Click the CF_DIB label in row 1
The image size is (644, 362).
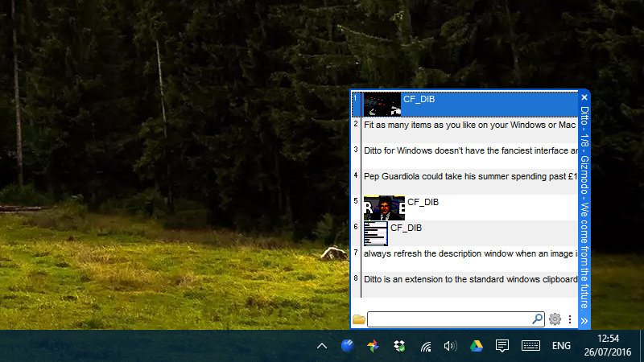click(x=419, y=99)
